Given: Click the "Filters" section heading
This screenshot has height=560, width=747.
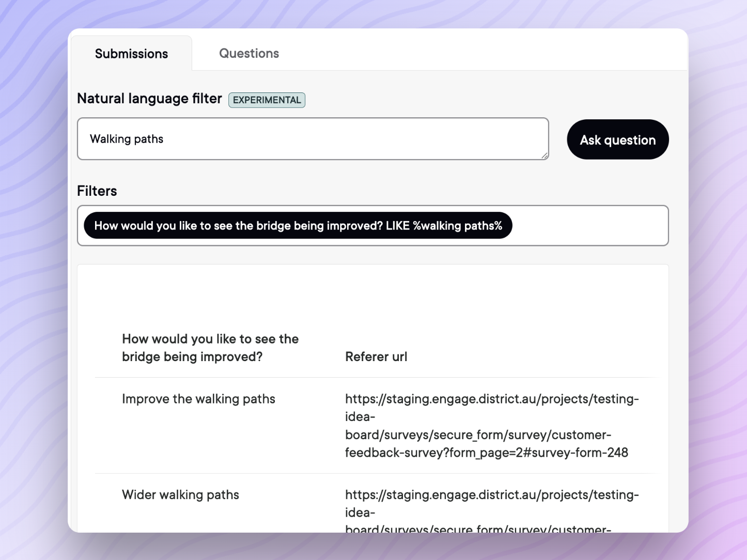Looking at the screenshot, I should pyautogui.click(x=97, y=191).
